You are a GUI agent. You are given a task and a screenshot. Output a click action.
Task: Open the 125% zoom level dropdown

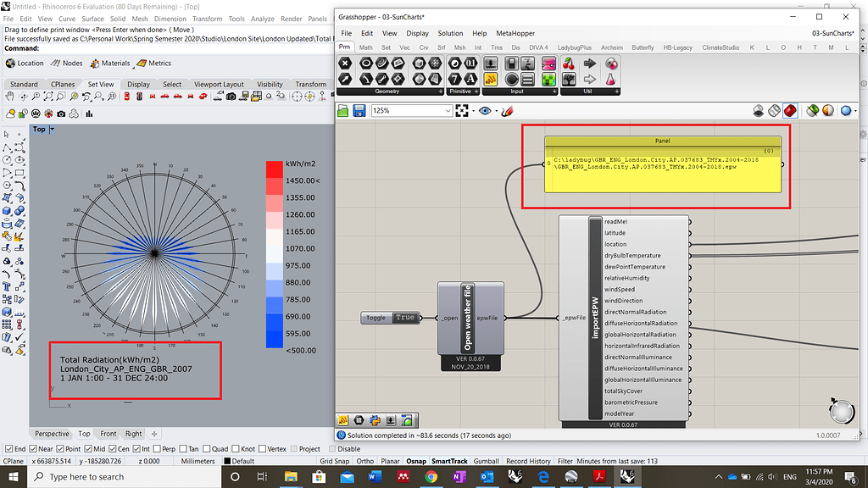448,111
